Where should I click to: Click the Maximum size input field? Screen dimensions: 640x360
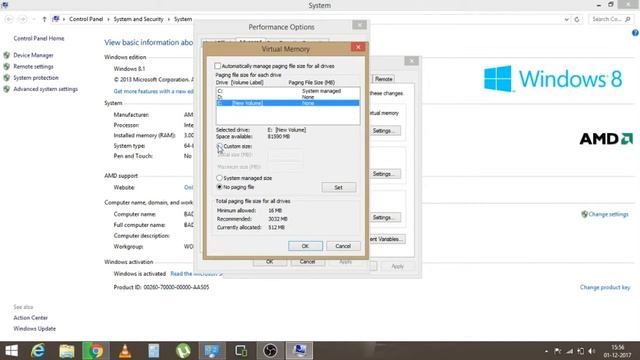pos(285,167)
